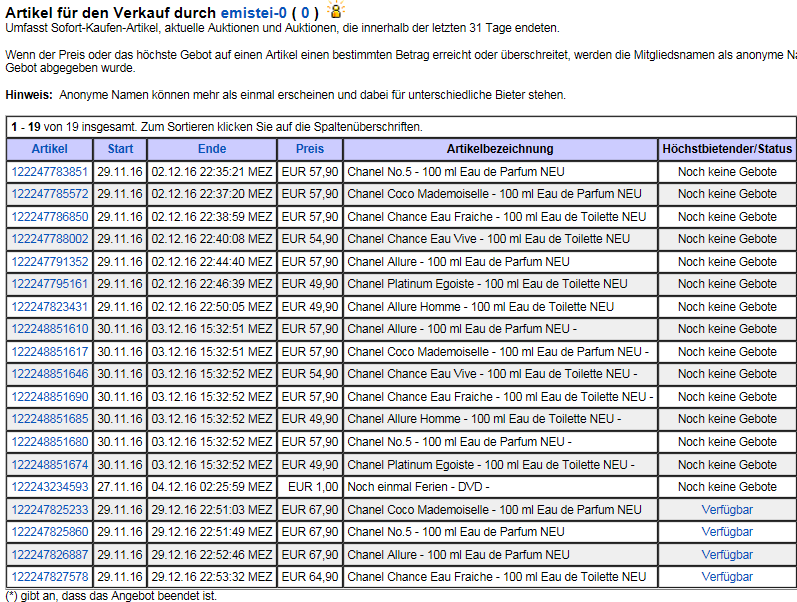Click the yellow member icon beside emistei-0
Viewport: 797px width, 602px height.
335,10
